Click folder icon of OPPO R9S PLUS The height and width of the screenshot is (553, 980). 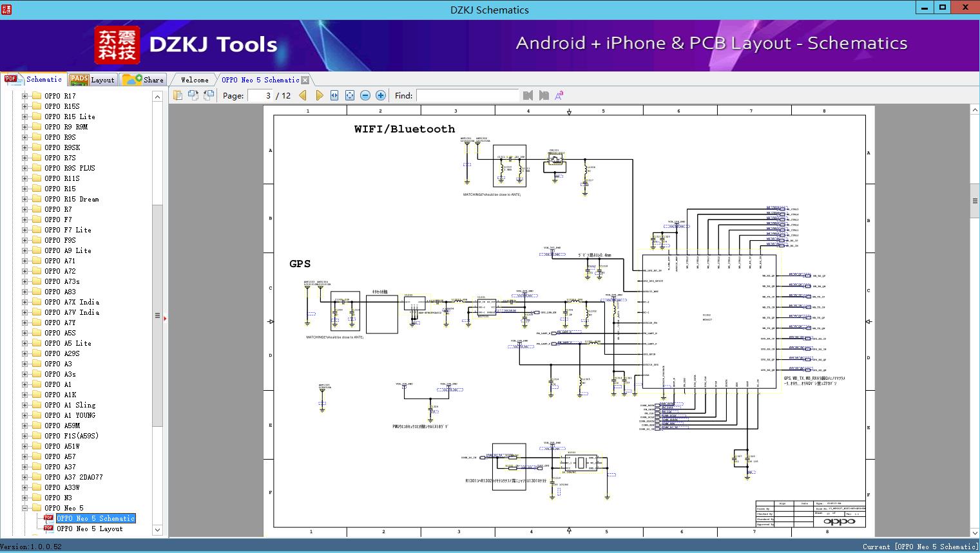37,168
